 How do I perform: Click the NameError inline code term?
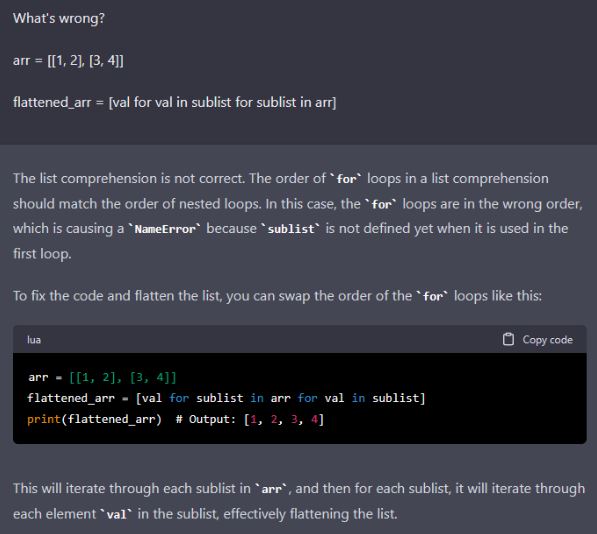click(164, 229)
